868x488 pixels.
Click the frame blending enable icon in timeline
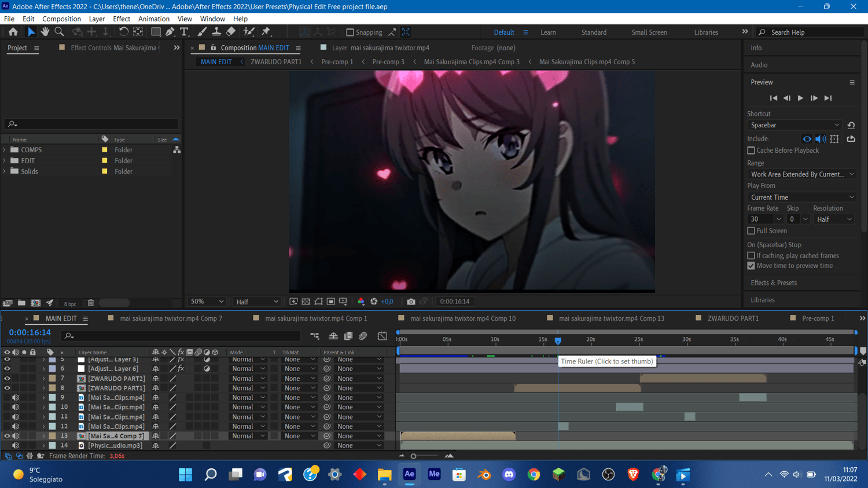click(348, 336)
